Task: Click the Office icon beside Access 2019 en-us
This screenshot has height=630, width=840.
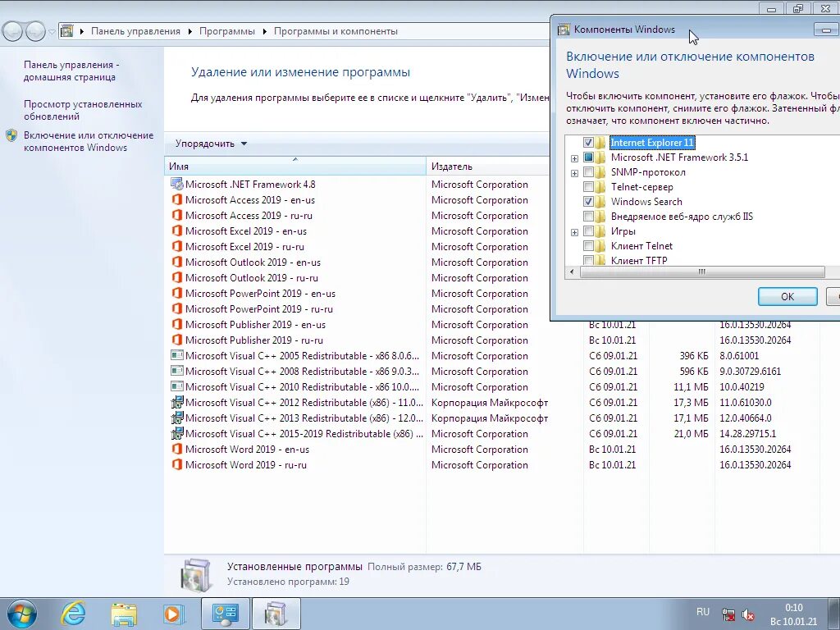Action: pos(177,200)
